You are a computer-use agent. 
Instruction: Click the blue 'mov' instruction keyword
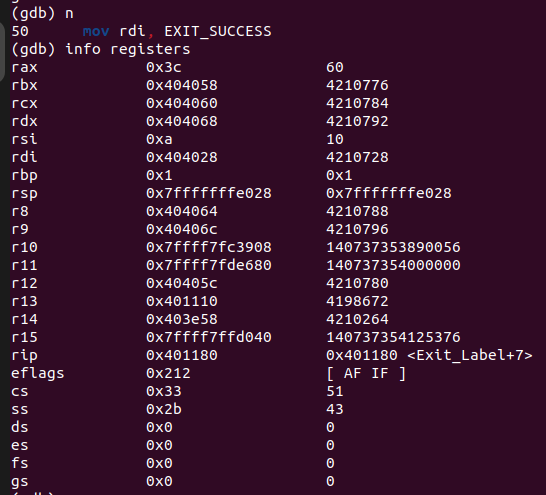96,32
